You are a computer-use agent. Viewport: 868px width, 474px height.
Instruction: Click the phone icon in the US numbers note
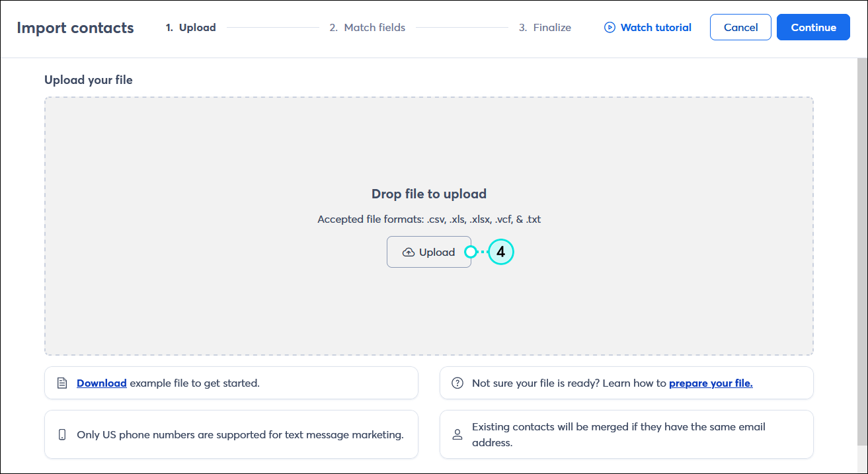62,434
